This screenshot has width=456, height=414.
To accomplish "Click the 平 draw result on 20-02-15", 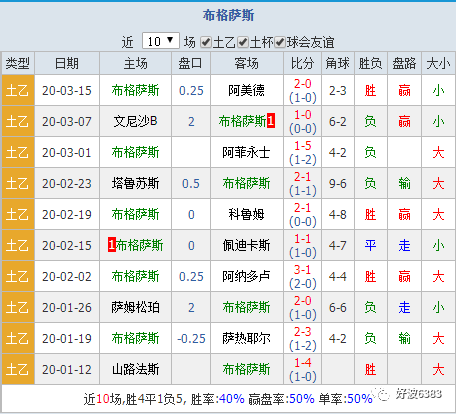I will coord(370,246).
